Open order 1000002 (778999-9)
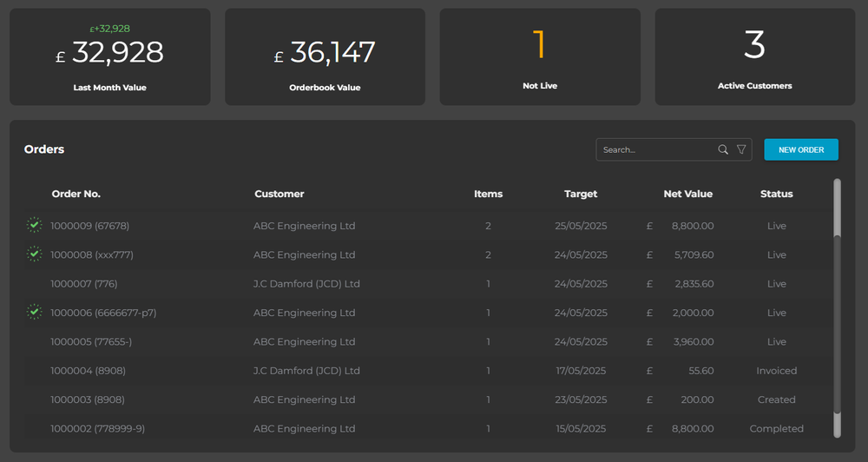 [x=97, y=428]
